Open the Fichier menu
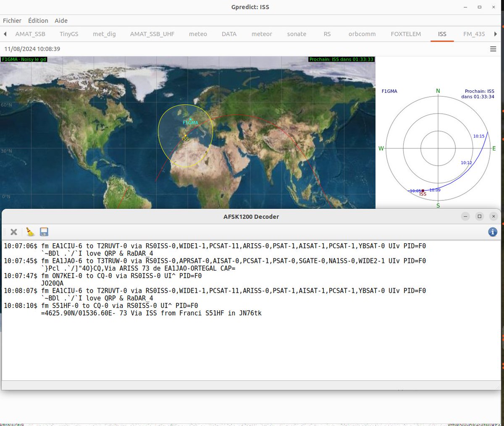 [x=12, y=21]
